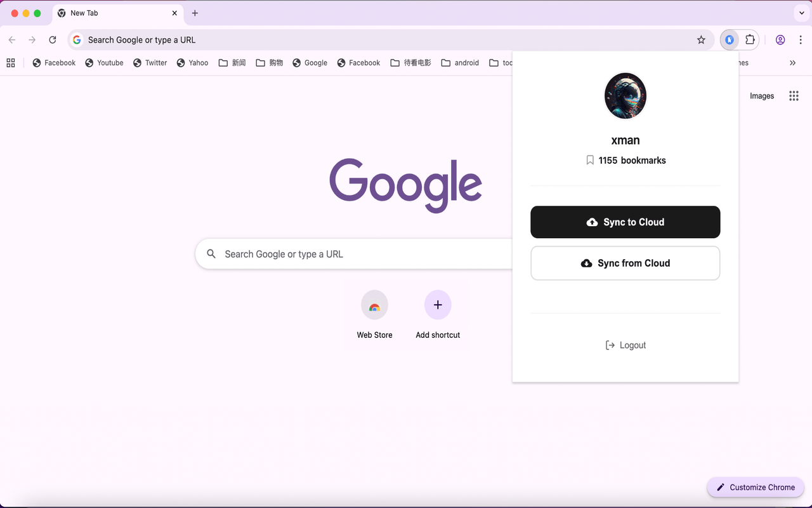Show hidden bookmarks with the overflow chevron
Viewport: 812px width, 508px height.
792,63
